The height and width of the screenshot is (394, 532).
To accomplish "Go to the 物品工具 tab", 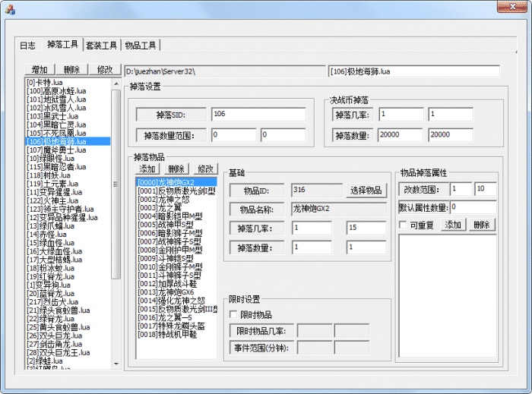I will [141, 46].
